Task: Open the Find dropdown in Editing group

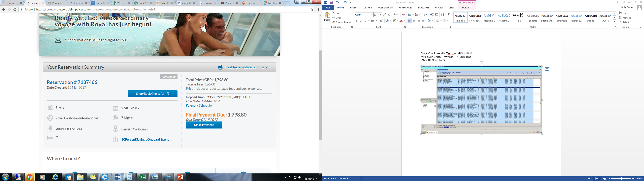Action: pos(630,13)
